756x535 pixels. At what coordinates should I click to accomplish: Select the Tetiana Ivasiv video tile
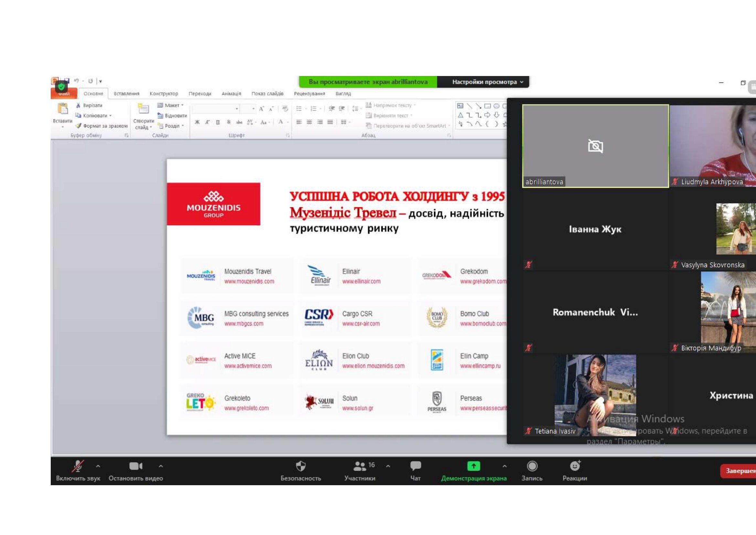(x=595, y=395)
